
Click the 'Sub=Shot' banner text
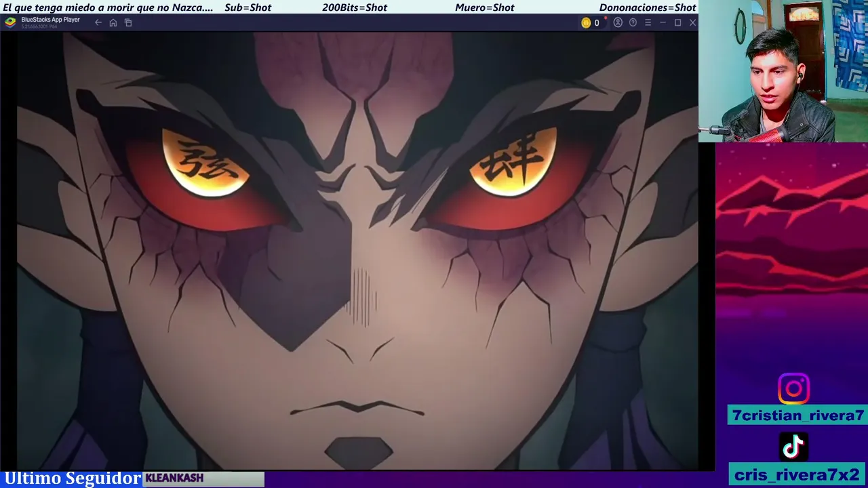(x=248, y=7)
